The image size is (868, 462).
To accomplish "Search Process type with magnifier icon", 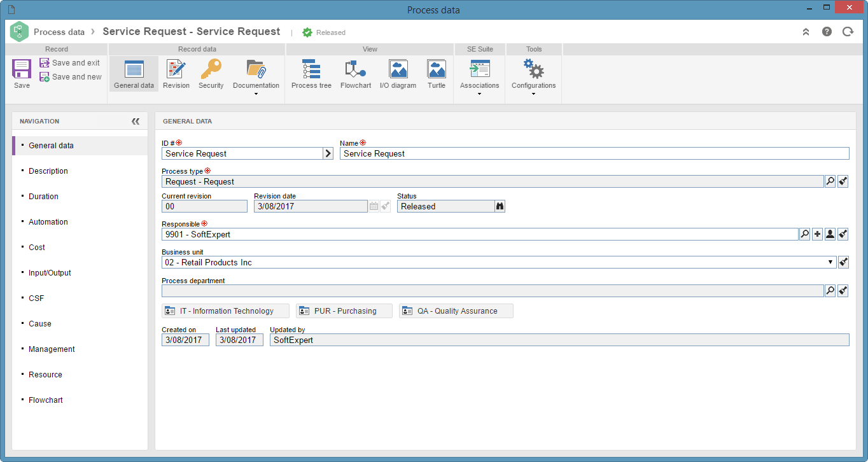I will tap(830, 181).
